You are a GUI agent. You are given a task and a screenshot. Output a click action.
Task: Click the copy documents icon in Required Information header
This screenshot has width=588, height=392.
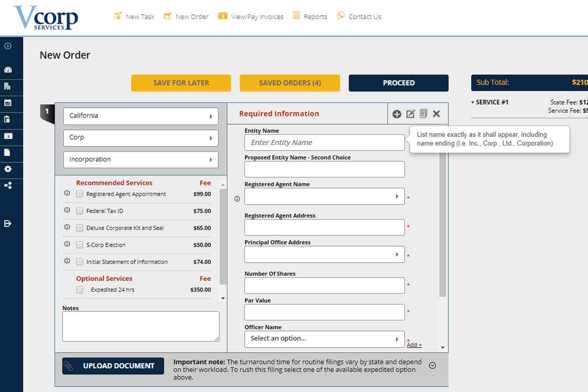coord(423,114)
